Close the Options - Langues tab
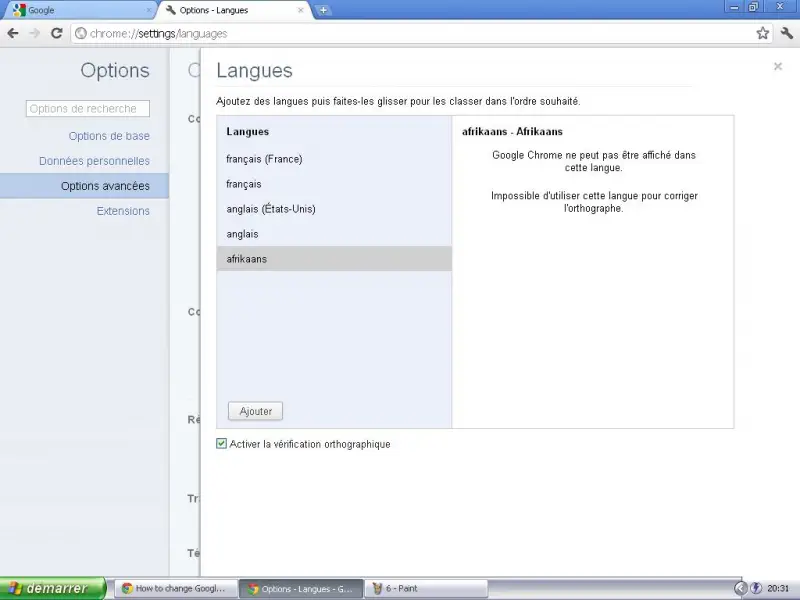 click(x=301, y=10)
